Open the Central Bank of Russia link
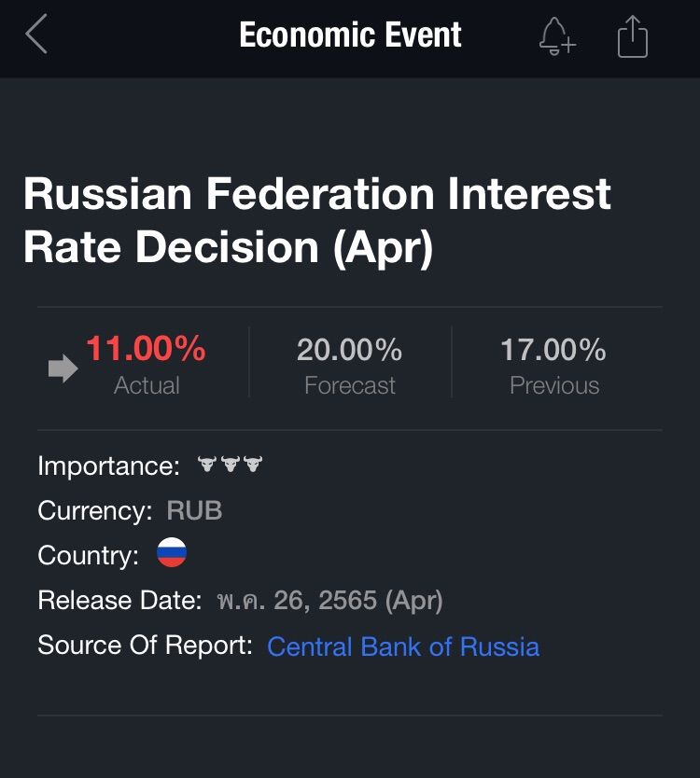The height and width of the screenshot is (778, 700). 403,646
